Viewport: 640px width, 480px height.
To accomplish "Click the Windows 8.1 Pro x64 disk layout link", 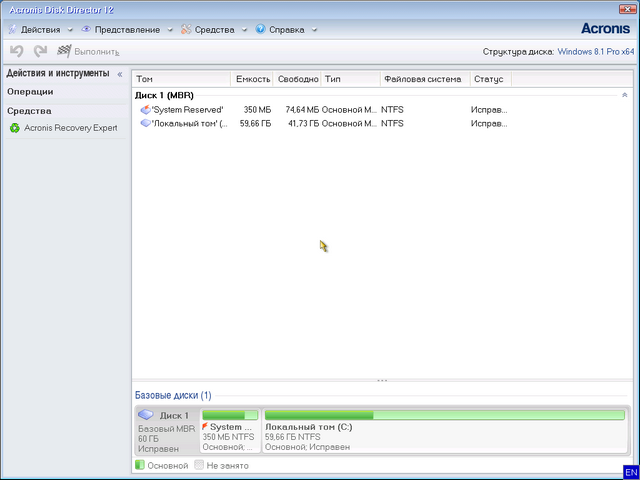I will (x=595, y=51).
